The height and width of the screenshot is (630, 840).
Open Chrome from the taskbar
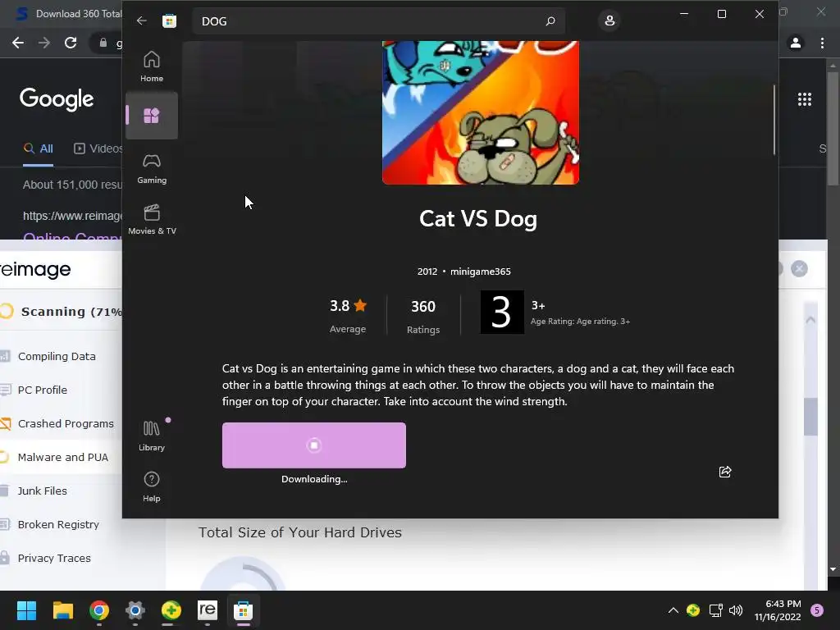[x=99, y=610]
